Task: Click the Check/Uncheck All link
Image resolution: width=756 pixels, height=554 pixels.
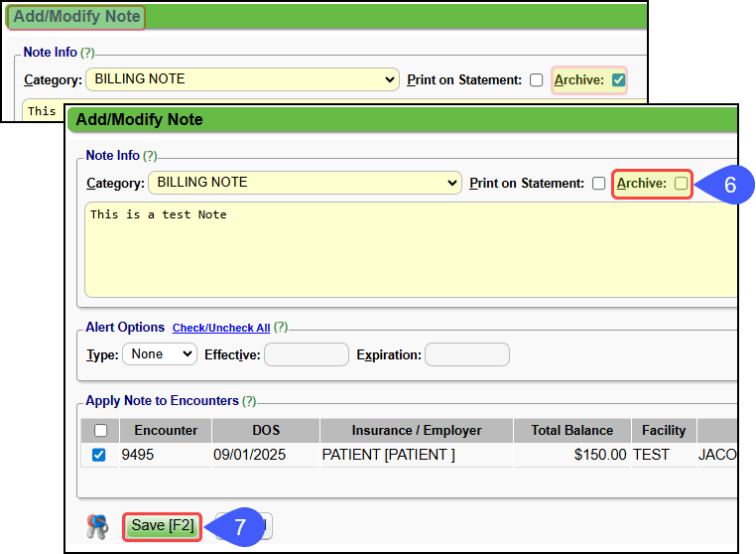Action: click(221, 328)
